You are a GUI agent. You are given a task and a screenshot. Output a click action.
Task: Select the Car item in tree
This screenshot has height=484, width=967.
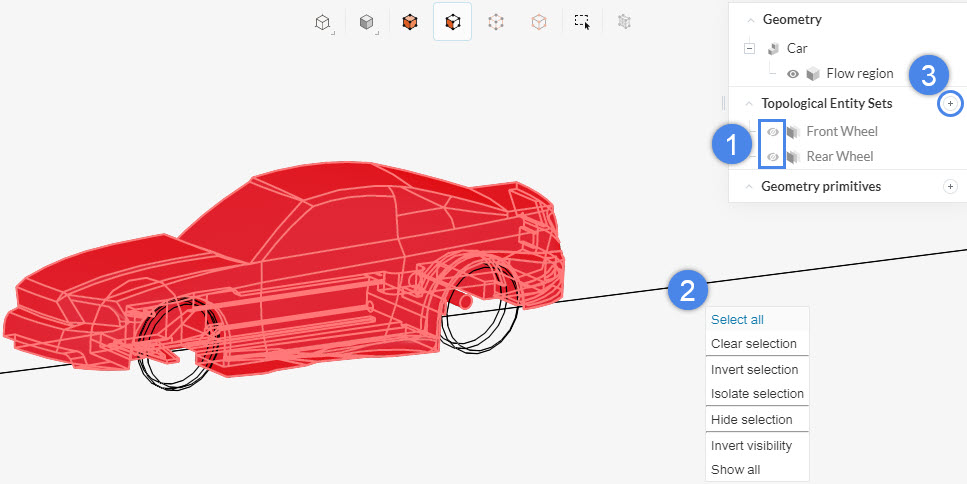[x=797, y=48]
